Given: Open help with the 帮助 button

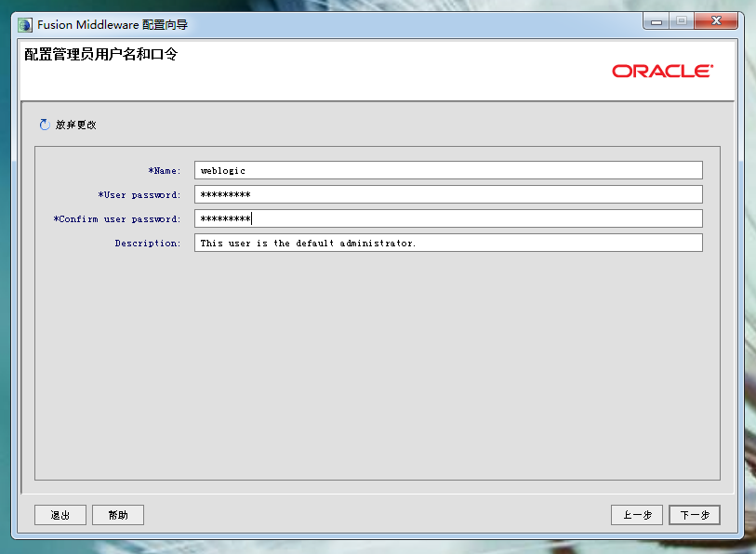Looking at the screenshot, I should (x=118, y=515).
